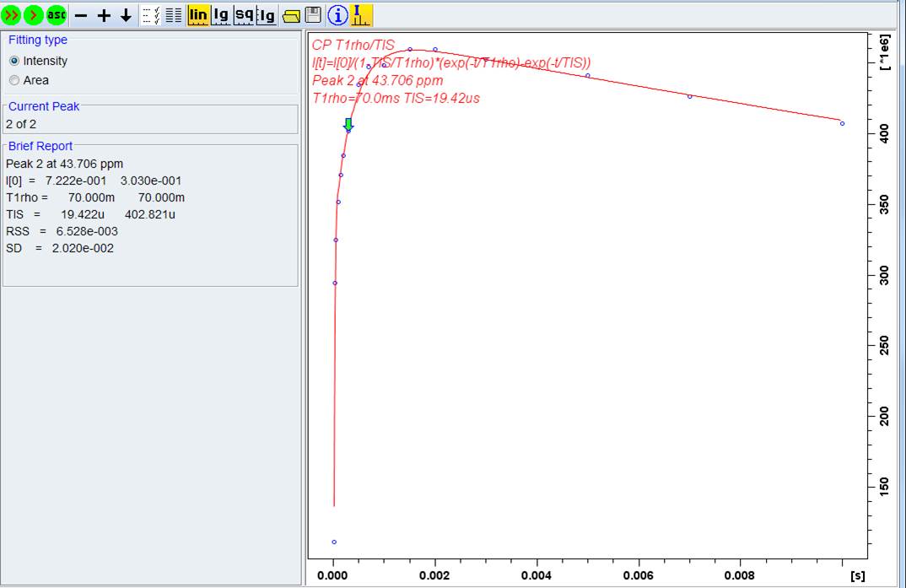Click the down arrow toolbar icon
Image resolution: width=906 pixels, height=588 pixels.
(126, 15)
